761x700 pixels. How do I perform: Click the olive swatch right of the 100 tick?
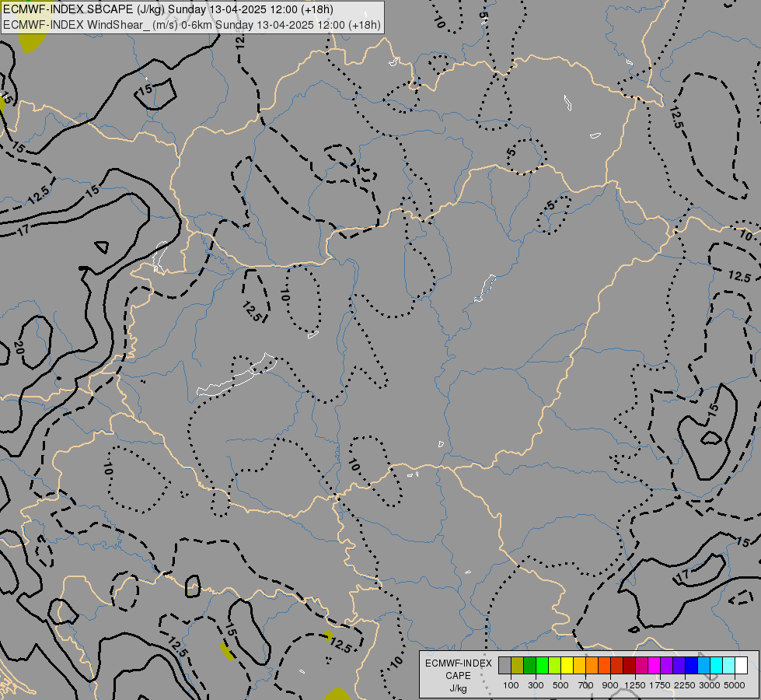pos(518,666)
